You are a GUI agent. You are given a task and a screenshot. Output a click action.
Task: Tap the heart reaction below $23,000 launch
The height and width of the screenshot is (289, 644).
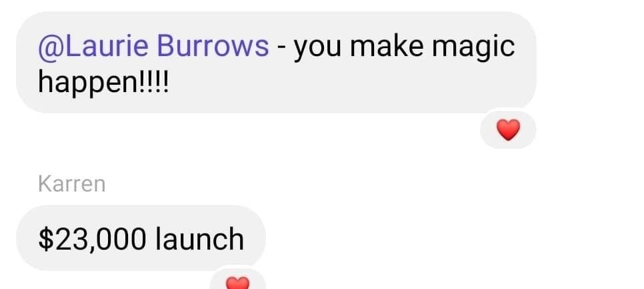click(238, 283)
